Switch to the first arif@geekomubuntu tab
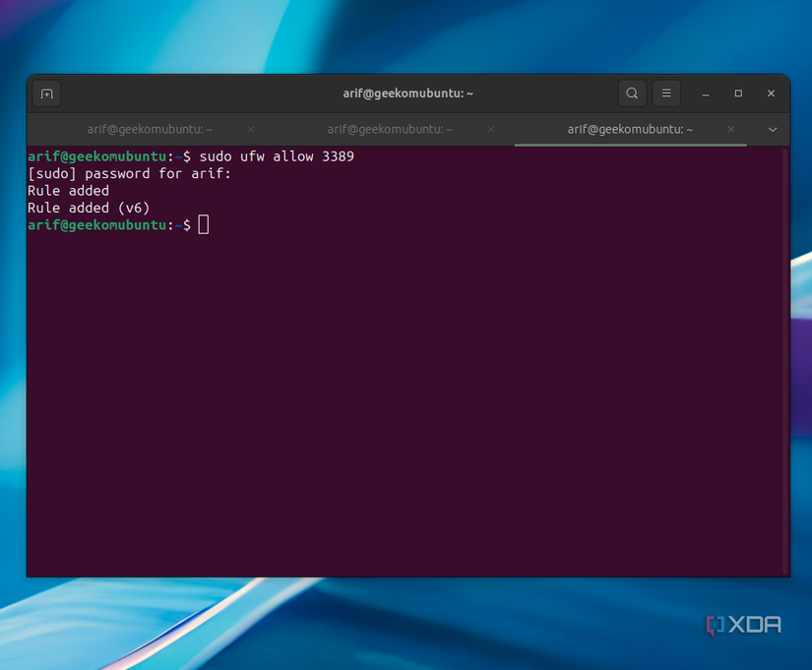This screenshot has height=670, width=812. pyautogui.click(x=150, y=130)
